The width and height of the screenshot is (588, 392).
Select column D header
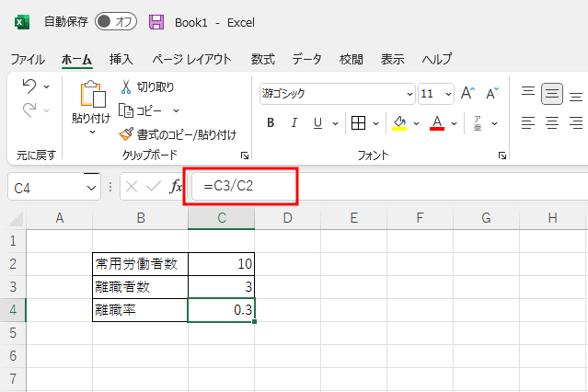click(x=288, y=218)
